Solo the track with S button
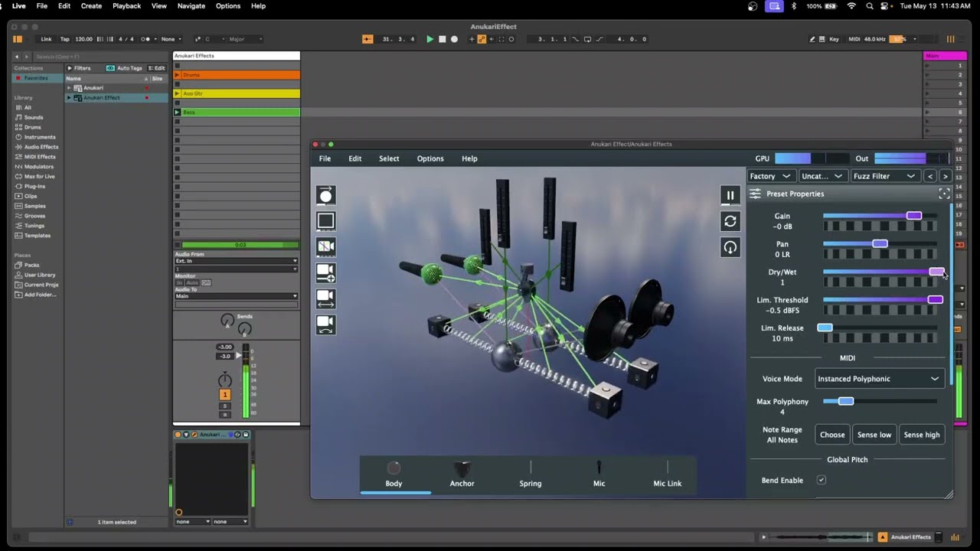The height and width of the screenshot is (551, 980). tap(224, 406)
